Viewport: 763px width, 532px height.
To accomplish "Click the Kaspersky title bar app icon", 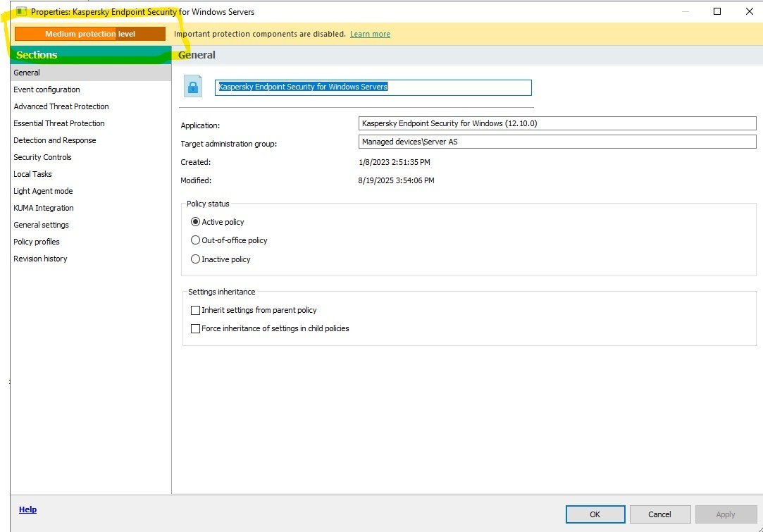I will (21, 11).
